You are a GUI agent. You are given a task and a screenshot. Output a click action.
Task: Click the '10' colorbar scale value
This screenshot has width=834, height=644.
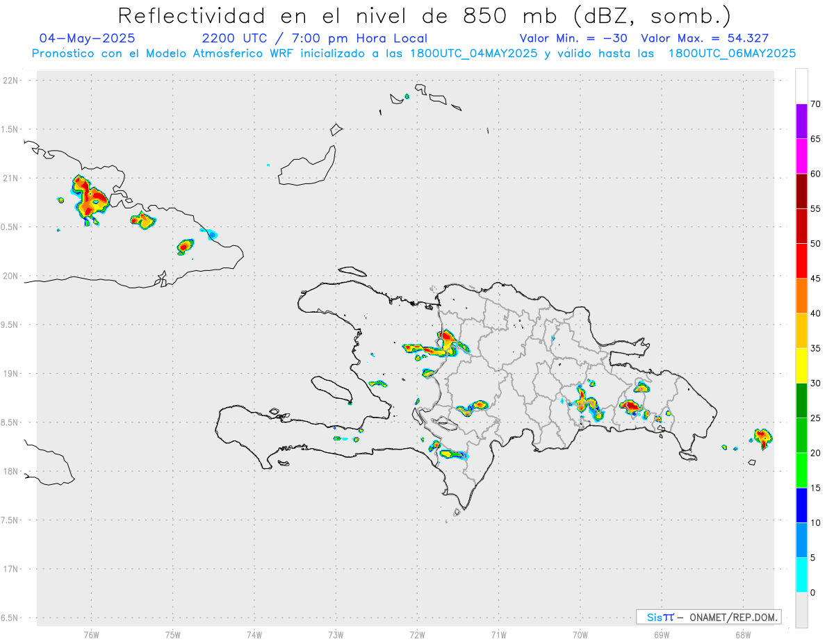pos(815,523)
